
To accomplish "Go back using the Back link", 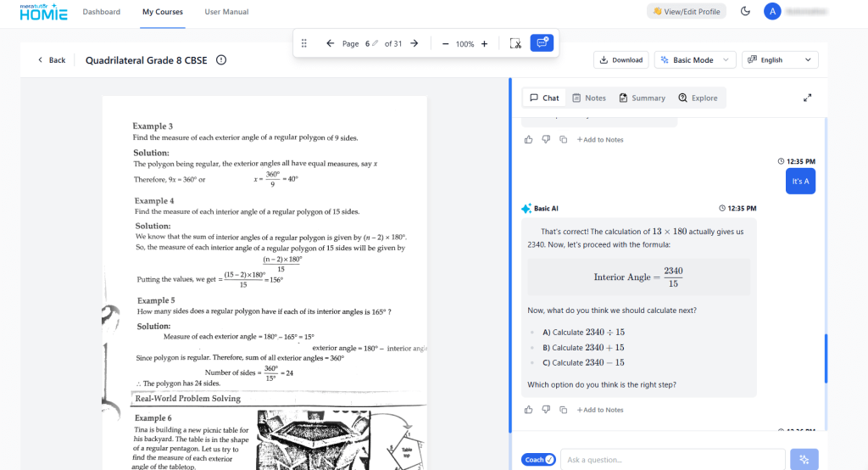I will point(52,60).
